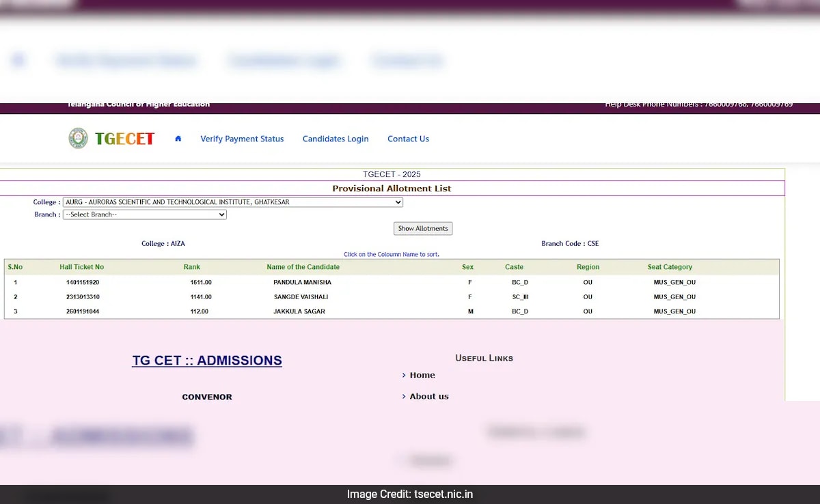Click candidate name SANGDE VAISHALI

[x=301, y=297]
